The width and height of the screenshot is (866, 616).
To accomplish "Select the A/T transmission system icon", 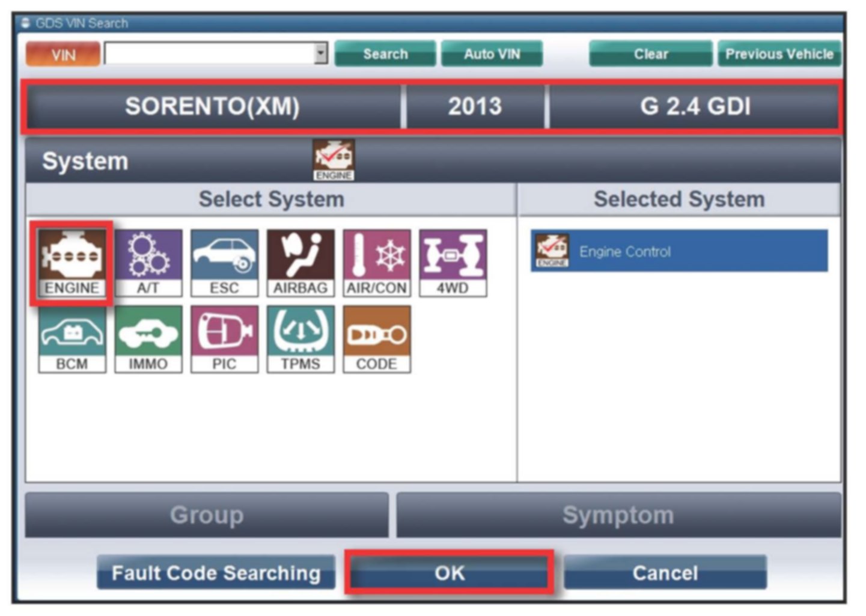I will click(148, 263).
